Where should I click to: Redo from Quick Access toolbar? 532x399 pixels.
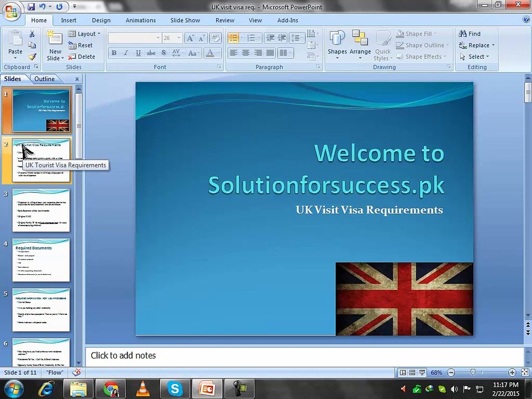click(59, 7)
